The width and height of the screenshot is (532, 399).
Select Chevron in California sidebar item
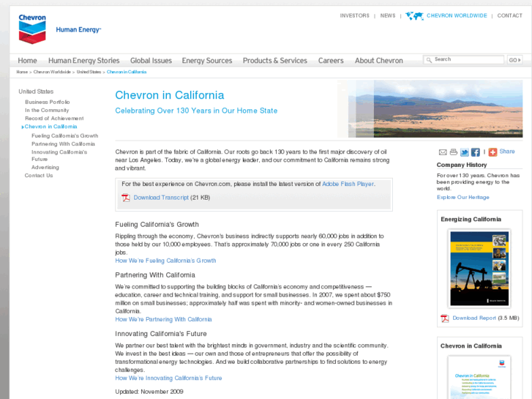[x=51, y=127]
